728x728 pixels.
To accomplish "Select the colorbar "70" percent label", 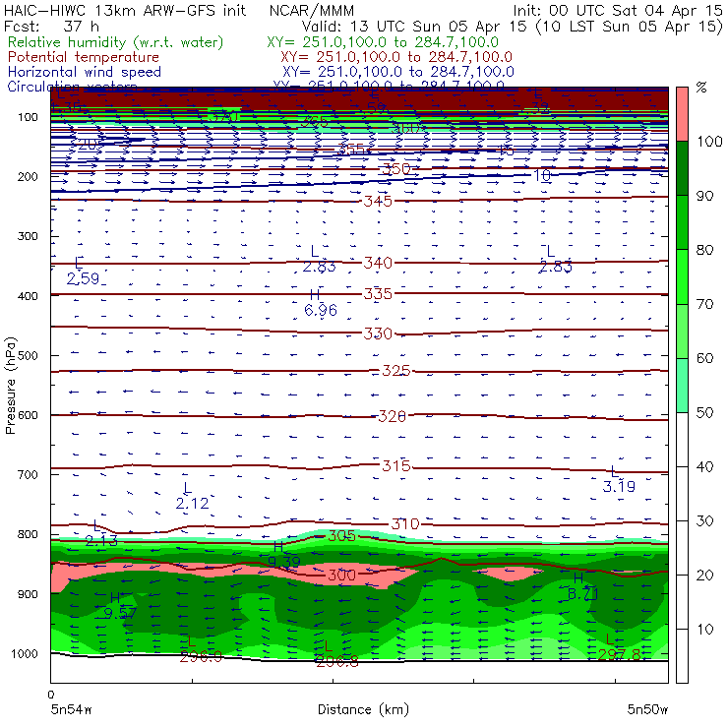I will click(704, 304).
